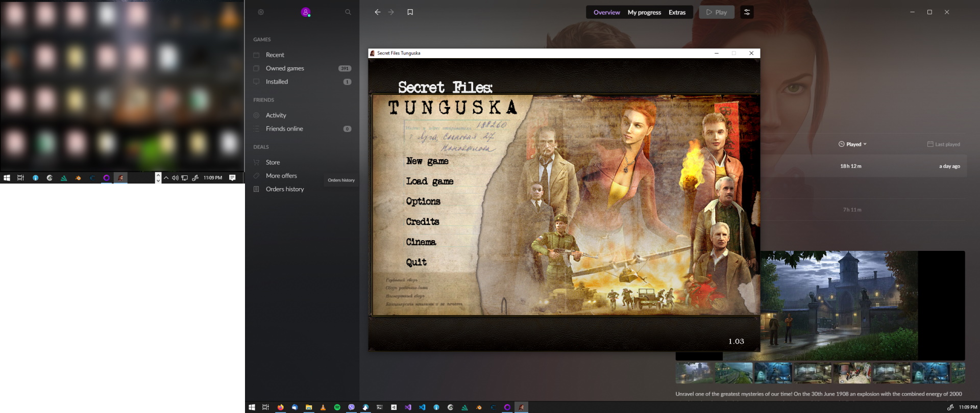Select the first screenshot thumbnail in strip

[695, 373]
